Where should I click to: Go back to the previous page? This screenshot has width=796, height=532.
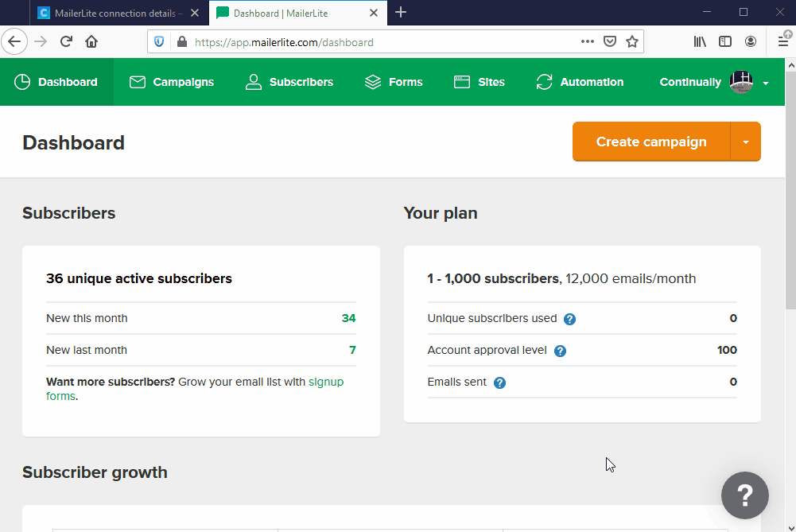[14, 41]
